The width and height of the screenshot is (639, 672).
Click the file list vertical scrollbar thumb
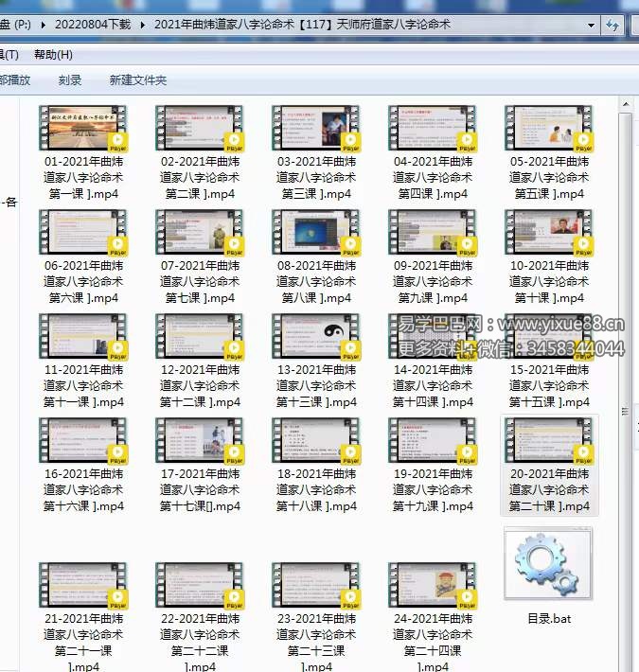coord(626,413)
